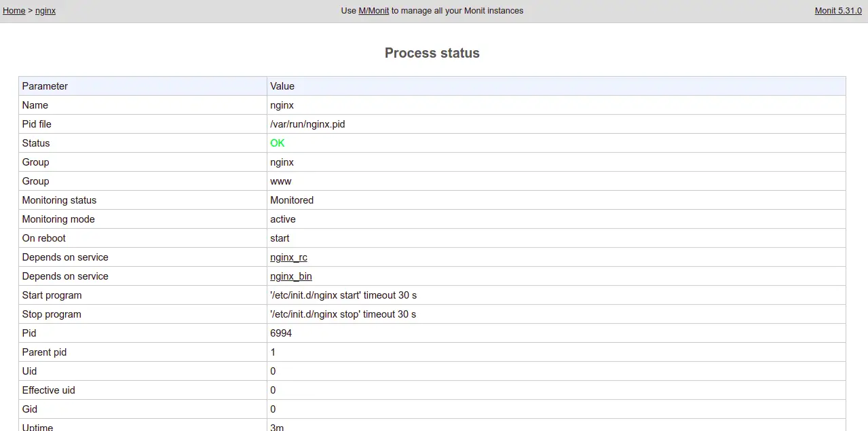Click the Gid parameter label
This screenshot has width=868, height=431.
[x=30, y=409]
